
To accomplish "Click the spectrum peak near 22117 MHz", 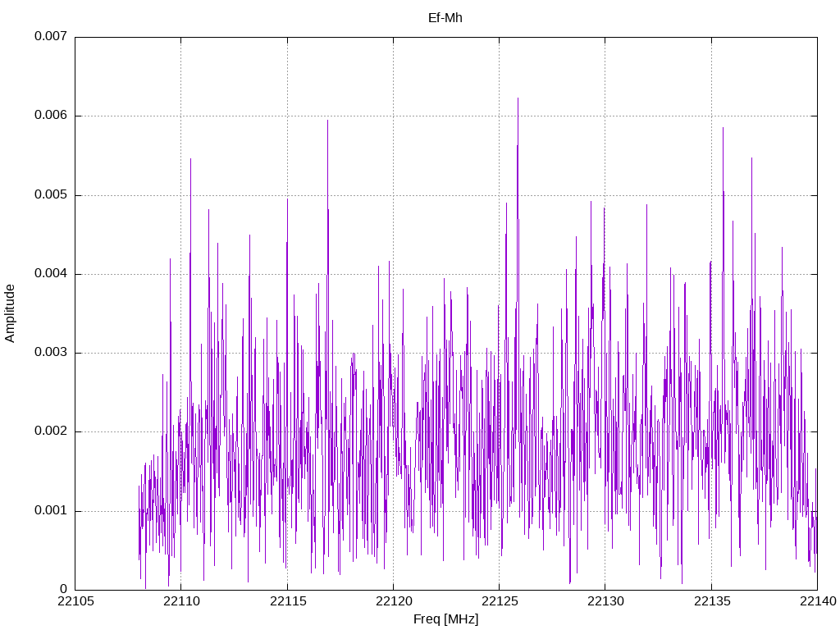I will click(x=328, y=121).
